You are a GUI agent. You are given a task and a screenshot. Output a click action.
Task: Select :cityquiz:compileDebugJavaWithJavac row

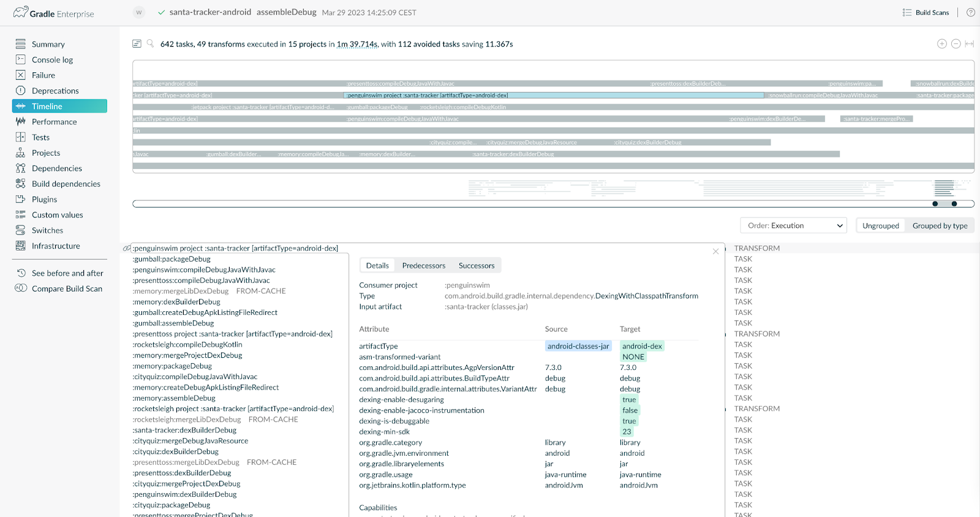[x=195, y=377]
